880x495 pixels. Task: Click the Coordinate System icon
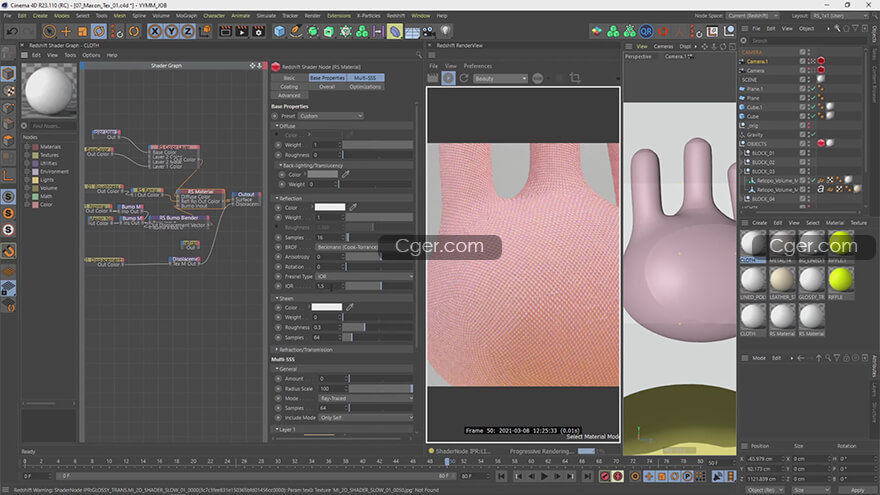tap(205, 31)
